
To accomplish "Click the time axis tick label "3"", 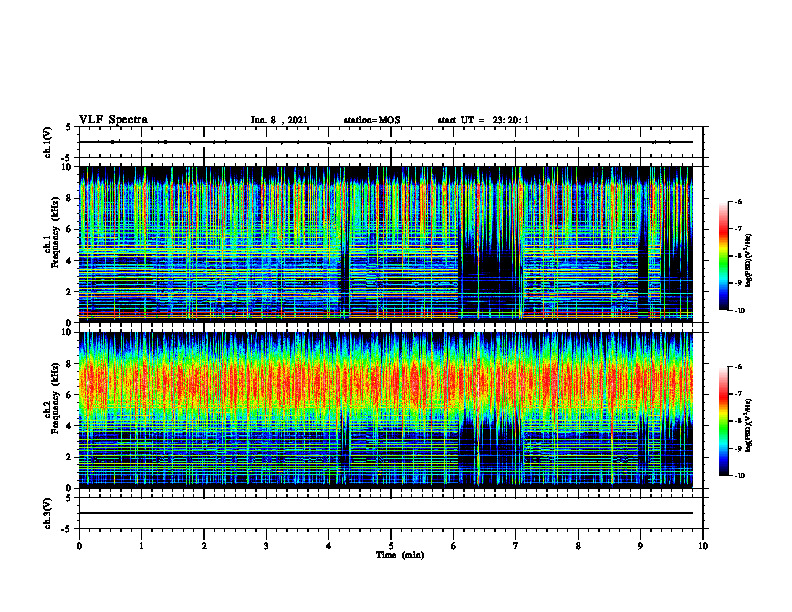I will pos(266,546).
